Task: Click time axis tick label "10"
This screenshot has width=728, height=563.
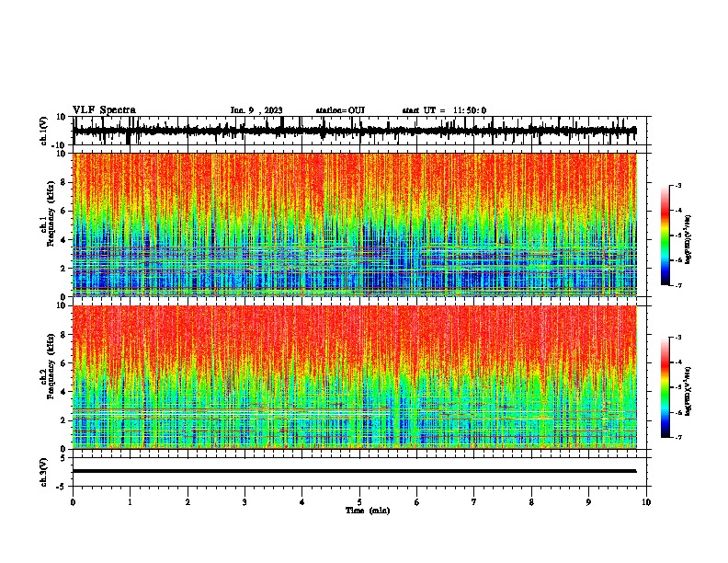Action: [x=646, y=502]
